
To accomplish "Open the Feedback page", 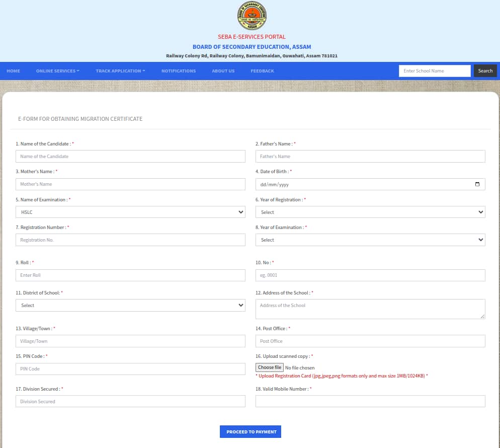I will (262, 71).
